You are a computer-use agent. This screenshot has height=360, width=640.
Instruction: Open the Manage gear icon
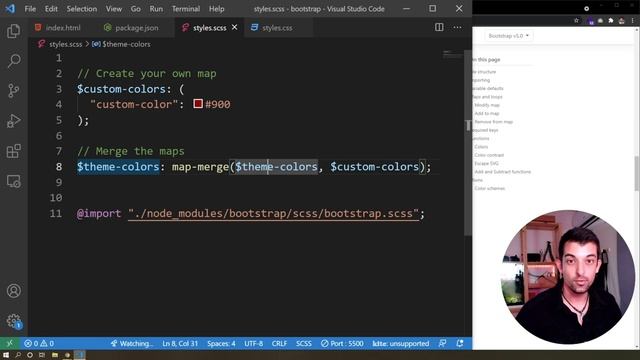tap(13, 321)
